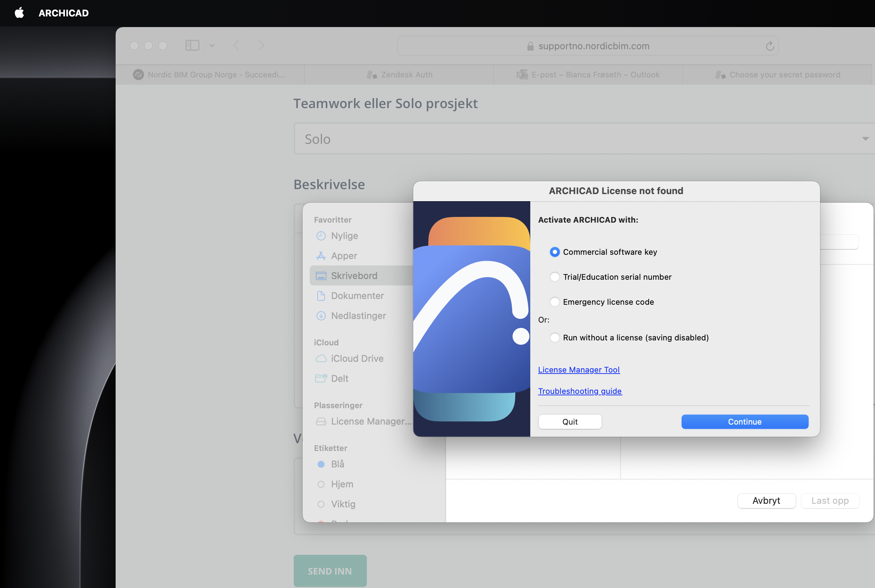Expand the sidebar options chevron in Safari
This screenshot has height=588, width=875.
pyautogui.click(x=212, y=45)
